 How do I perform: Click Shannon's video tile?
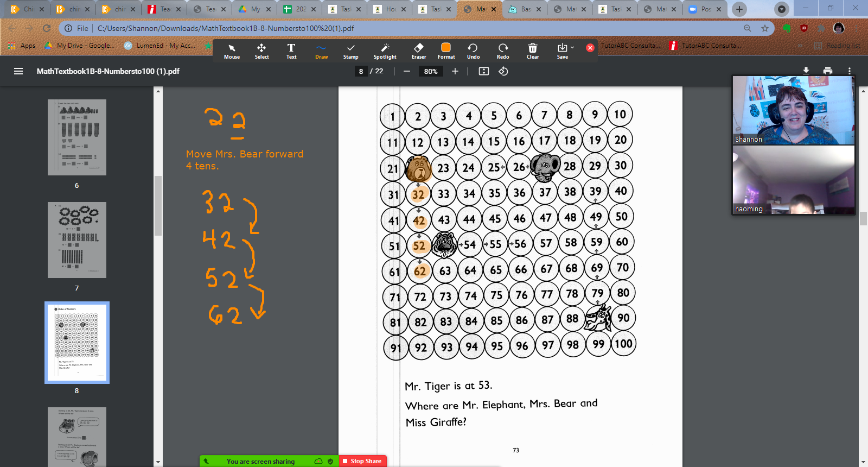point(793,110)
